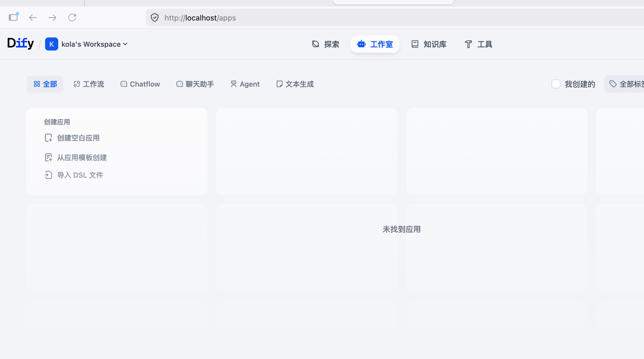Viewport: 644px width, 359px height.
Task: Open the 探索 explore tab
Action: 326,44
